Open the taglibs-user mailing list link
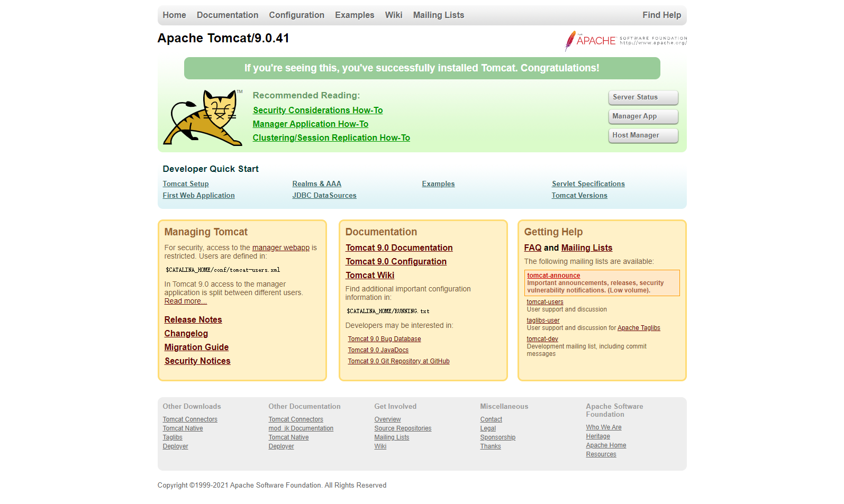 click(543, 320)
